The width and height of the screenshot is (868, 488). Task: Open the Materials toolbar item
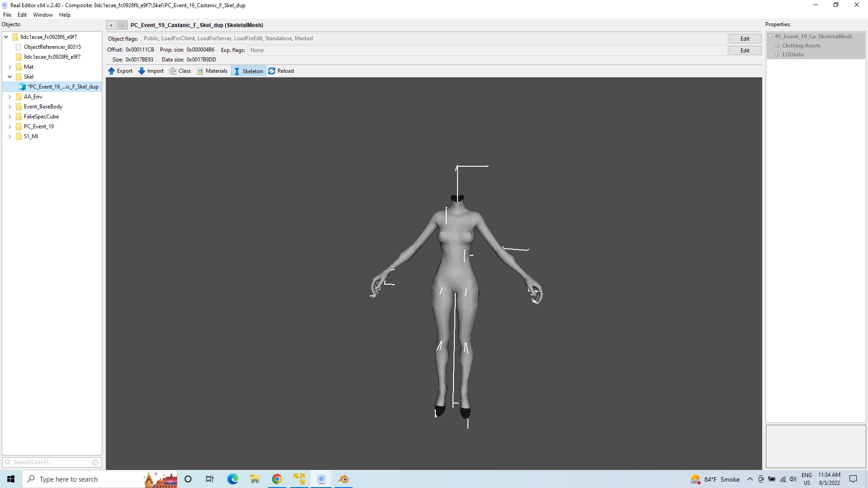click(x=212, y=71)
